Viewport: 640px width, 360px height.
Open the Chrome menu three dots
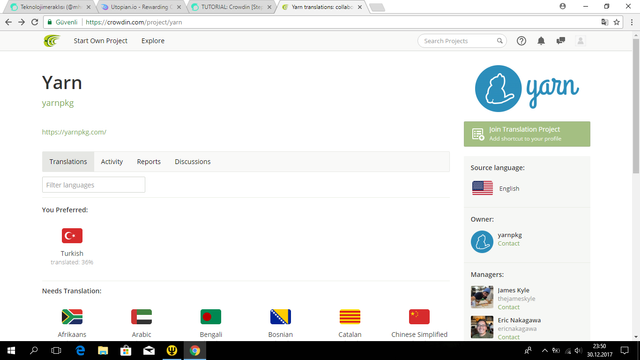[631, 22]
